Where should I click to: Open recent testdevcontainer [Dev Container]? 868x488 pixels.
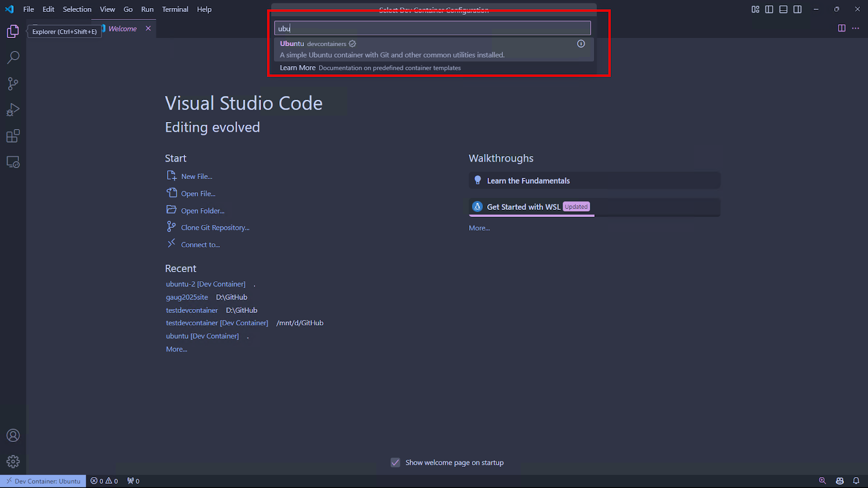217,323
